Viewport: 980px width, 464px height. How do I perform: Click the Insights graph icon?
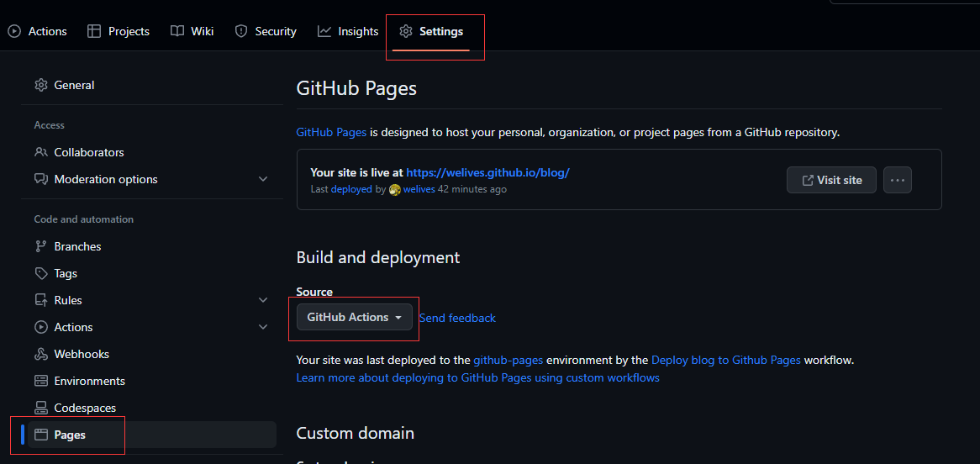coord(324,31)
